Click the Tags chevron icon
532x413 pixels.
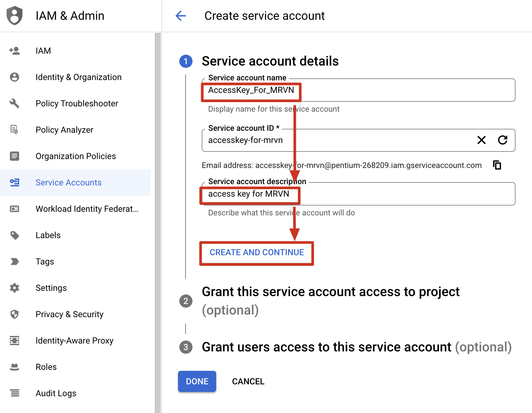click(x=15, y=262)
